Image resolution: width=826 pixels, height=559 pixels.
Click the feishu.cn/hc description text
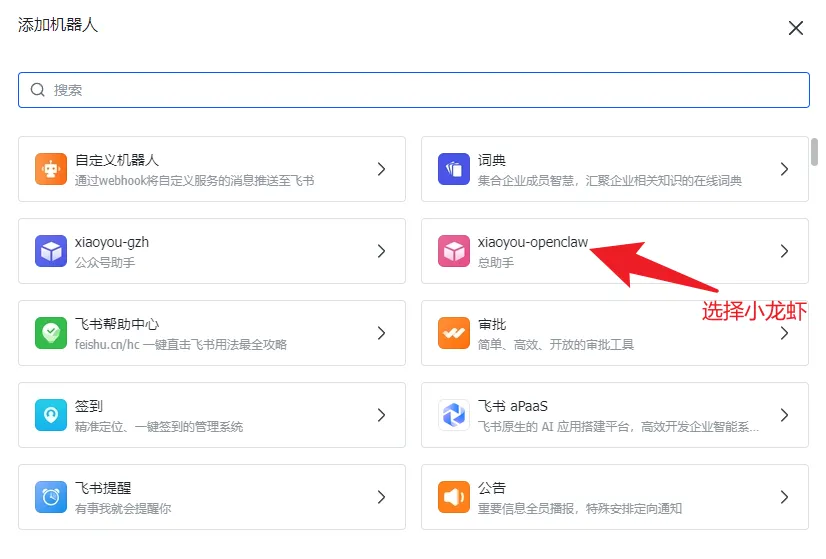(x=181, y=345)
